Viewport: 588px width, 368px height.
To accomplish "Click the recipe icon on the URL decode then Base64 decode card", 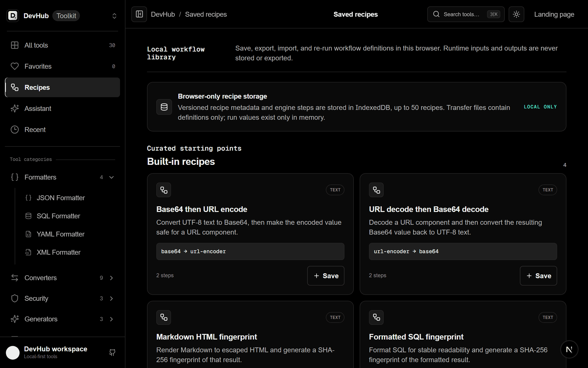I will point(376,190).
